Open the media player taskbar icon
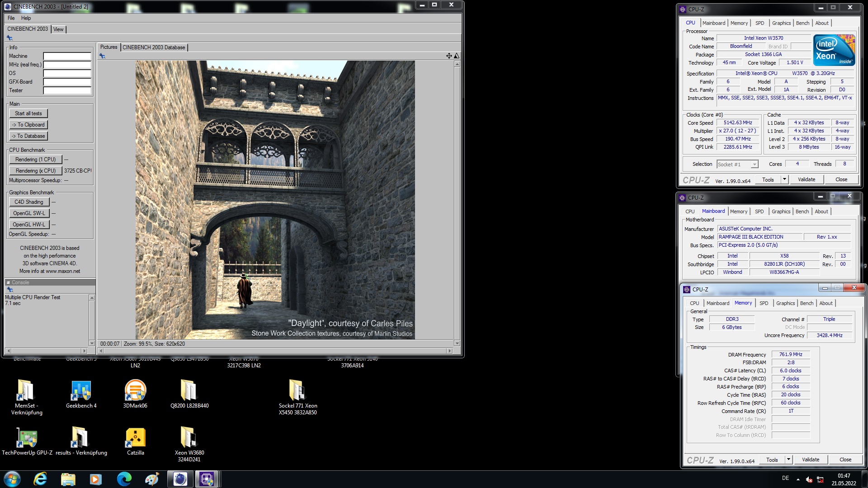 (x=95, y=479)
